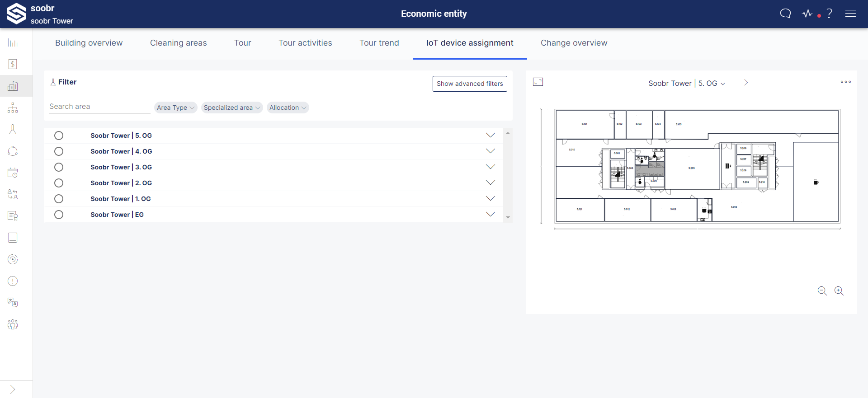Screen dimensions: 868x398
Task: Select Soobr Tower 4. OG radio button
Action: coord(59,151)
